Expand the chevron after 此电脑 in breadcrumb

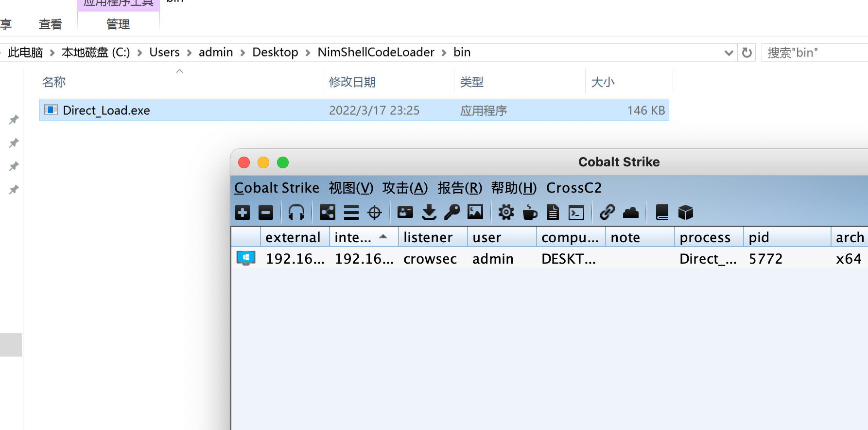pos(52,53)
